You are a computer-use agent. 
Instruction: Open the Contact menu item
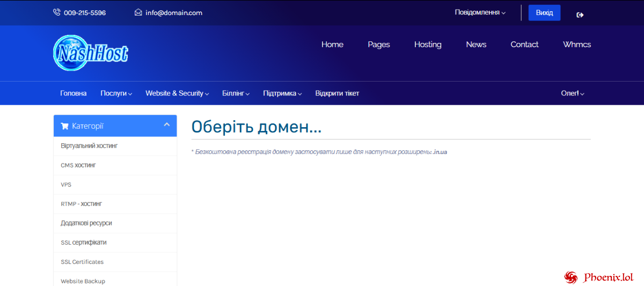pos(524,45)
